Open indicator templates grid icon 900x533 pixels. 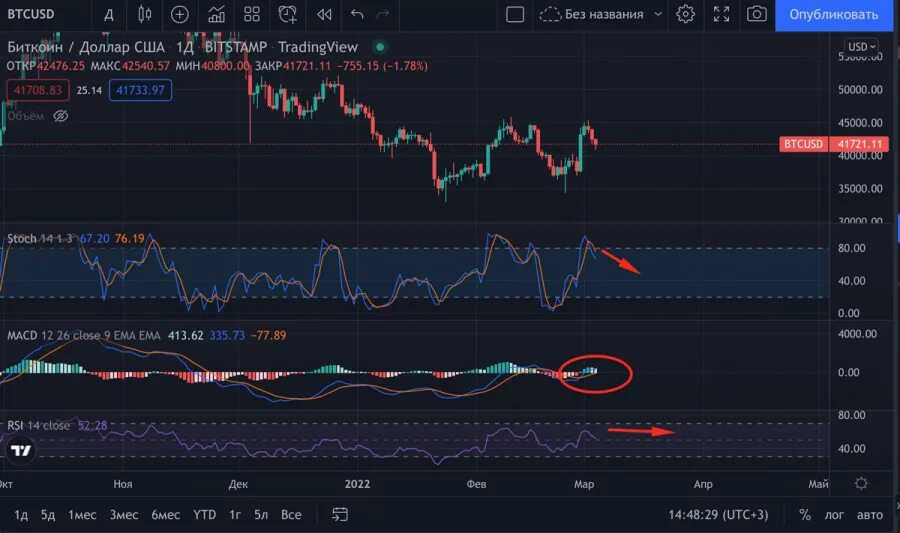point(252,14)
